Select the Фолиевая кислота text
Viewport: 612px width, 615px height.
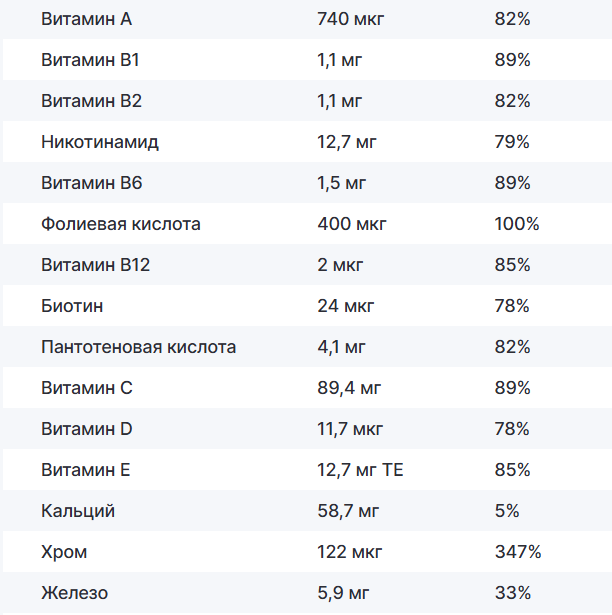[121, 224]
